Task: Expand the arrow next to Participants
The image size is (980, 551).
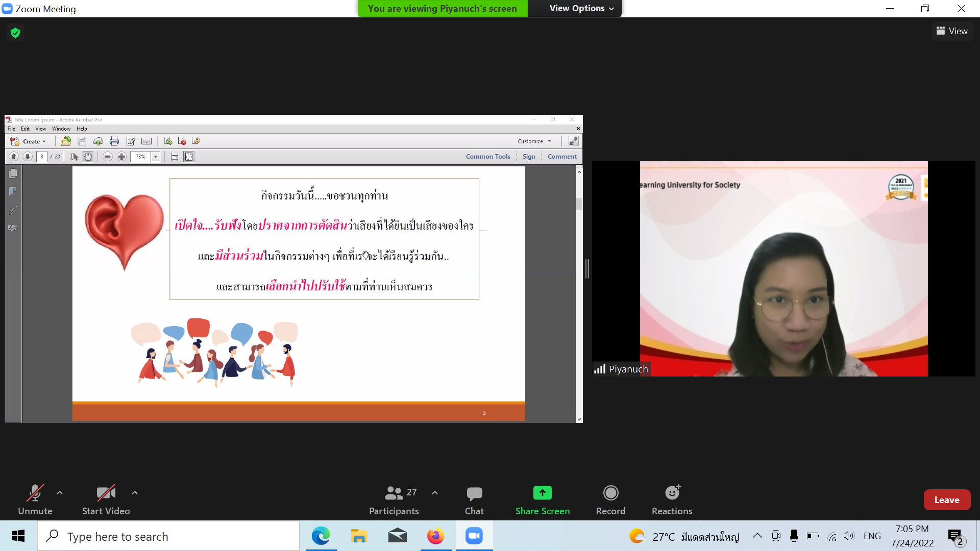Action: coord(435,493)
